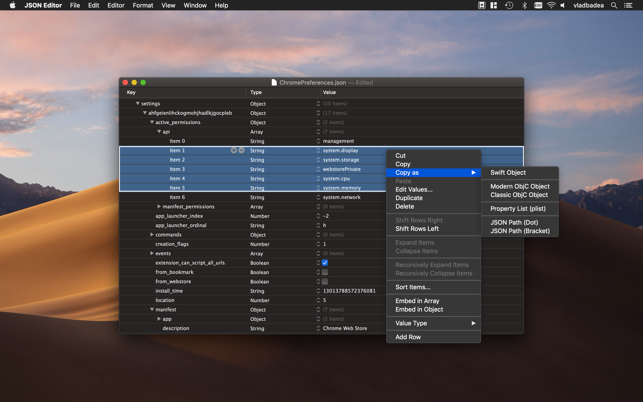Open the Wi-Fi status menu
The height and width of the screenshot is (402, 643).
[x=551, y=5]
